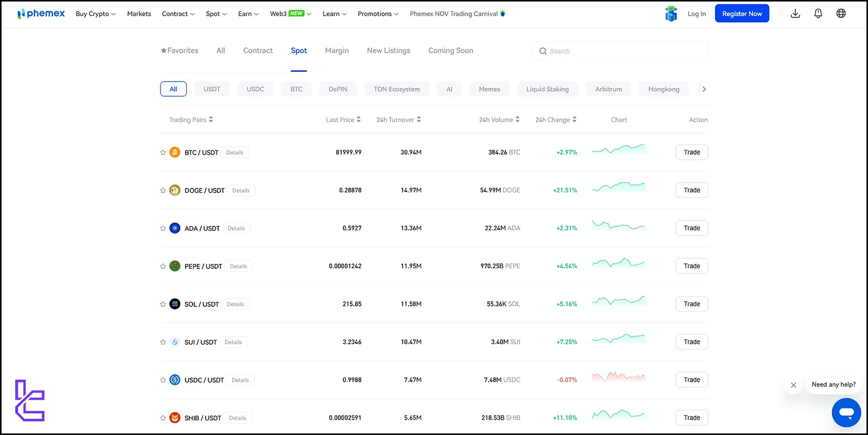Click the Log In link
Screen dimensions: 868x435
coord(697,14)
